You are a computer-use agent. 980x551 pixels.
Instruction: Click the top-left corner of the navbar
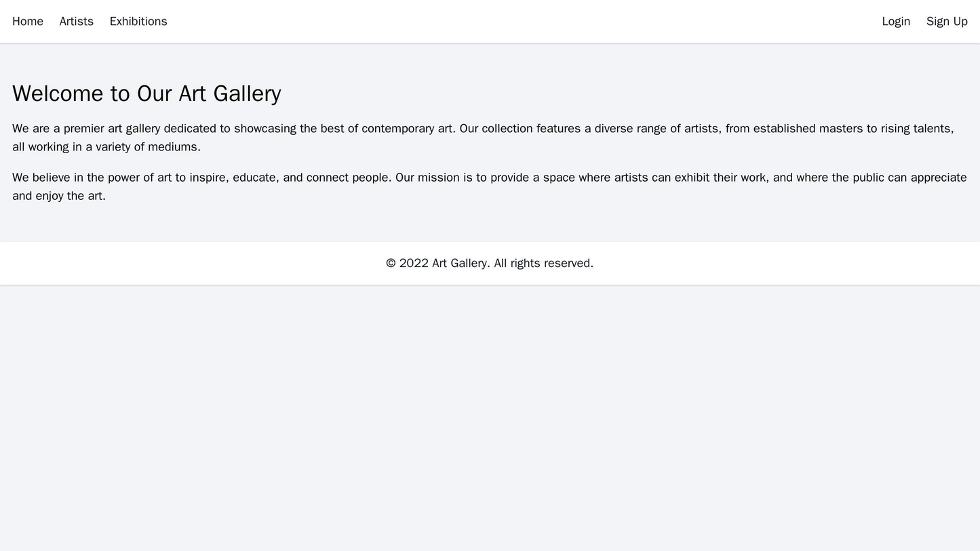point(5,5)
